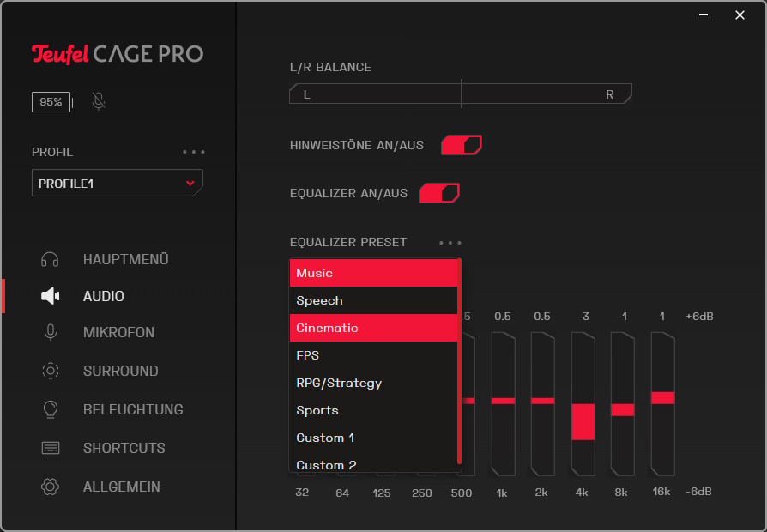Open the PROFILE1 profile dropdown
Screen dimensions: 767x532
tap(118, 183)
